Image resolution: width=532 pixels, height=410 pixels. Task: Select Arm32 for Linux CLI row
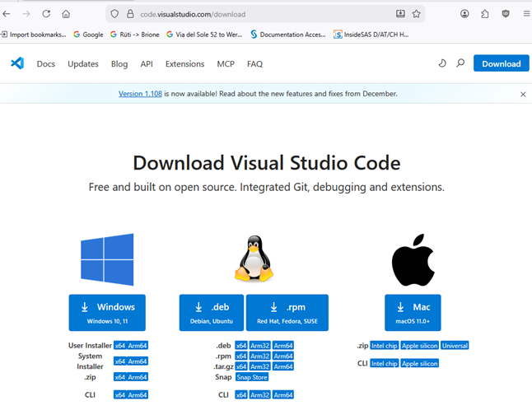260,394
